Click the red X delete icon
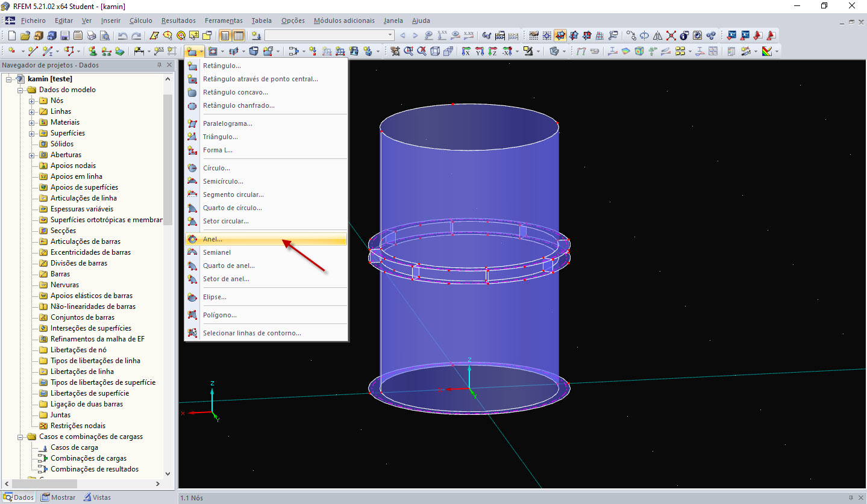This screenshot has height=504, width=867. [671, 36]
